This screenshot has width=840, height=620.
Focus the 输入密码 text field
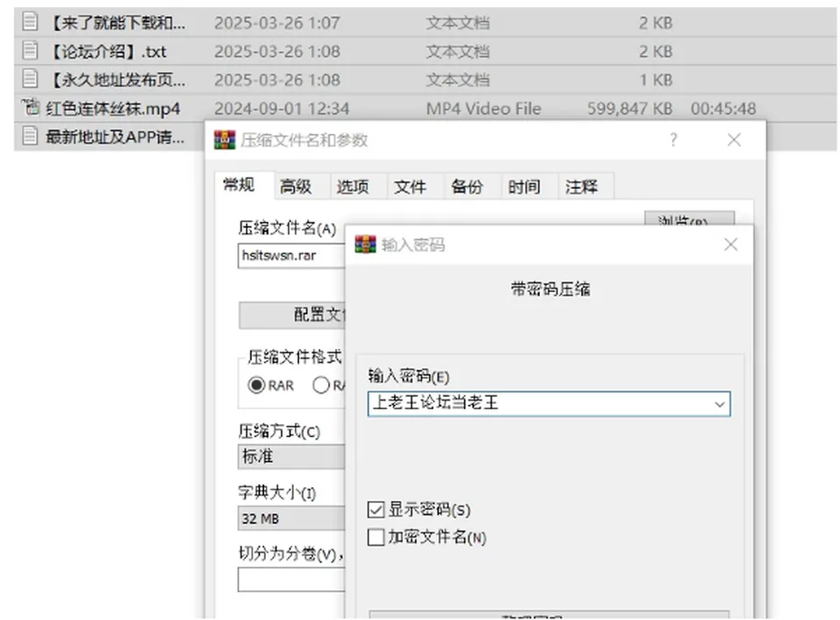click(x=549, y=404)
